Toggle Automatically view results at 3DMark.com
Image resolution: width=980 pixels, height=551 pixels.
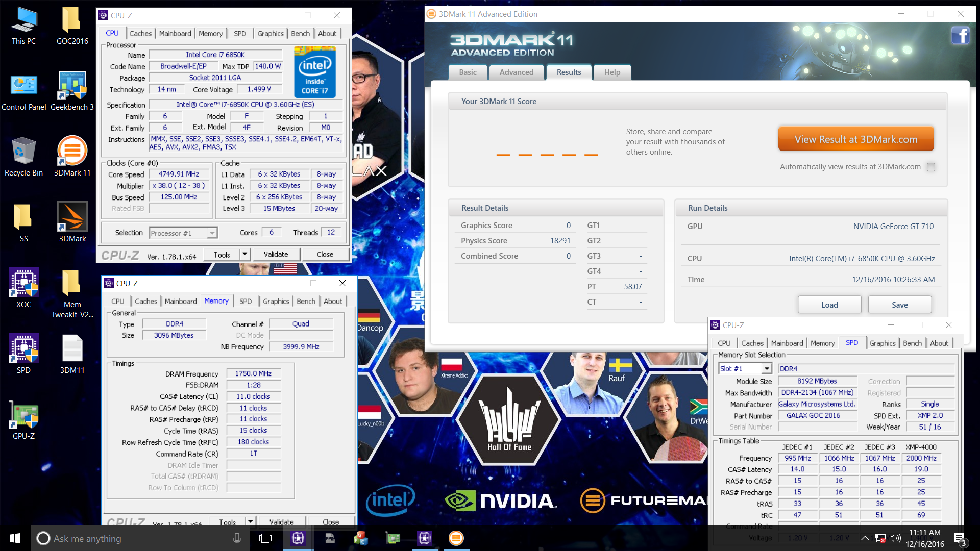pos(931,167)
